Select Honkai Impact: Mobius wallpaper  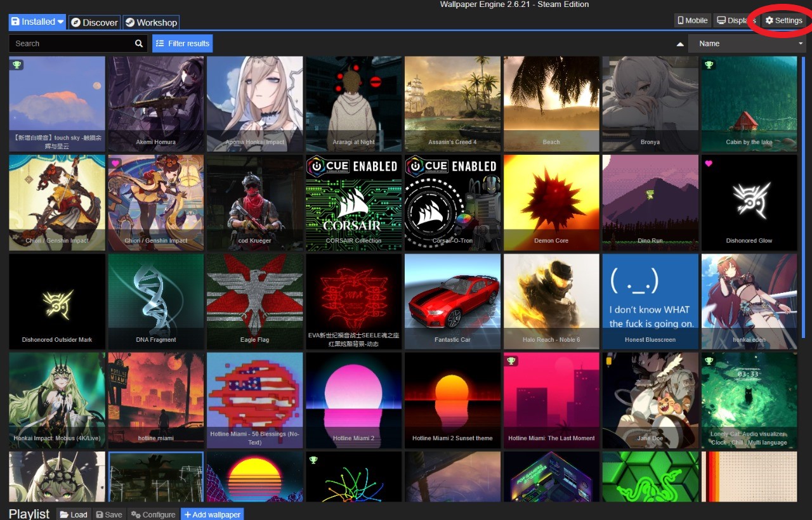57,401
